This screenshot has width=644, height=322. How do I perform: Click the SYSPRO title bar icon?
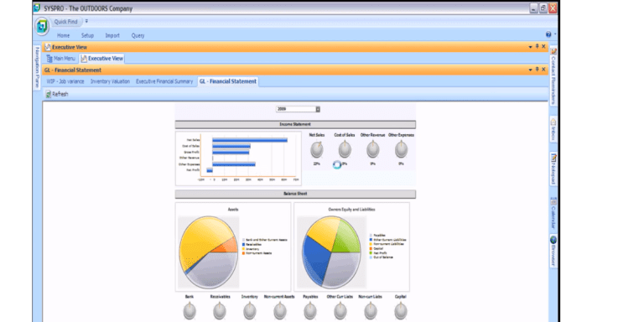pyautogui.click(x=37, y=8)
